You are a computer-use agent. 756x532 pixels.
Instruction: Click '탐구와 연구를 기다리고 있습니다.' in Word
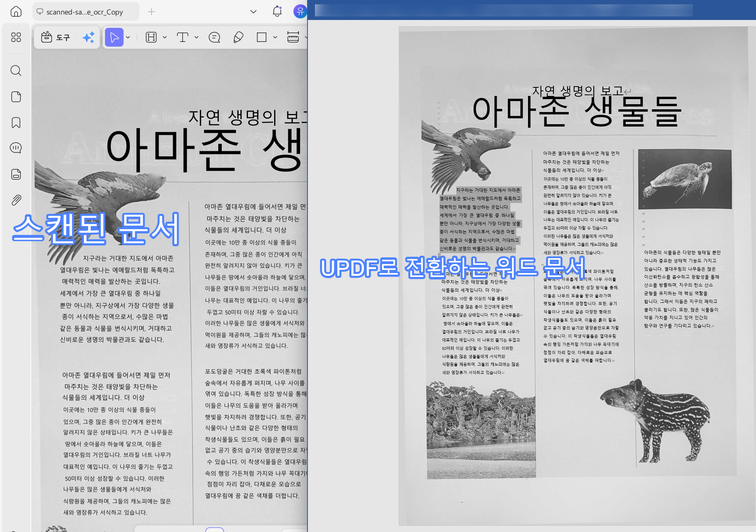click(x=678, y=326)
